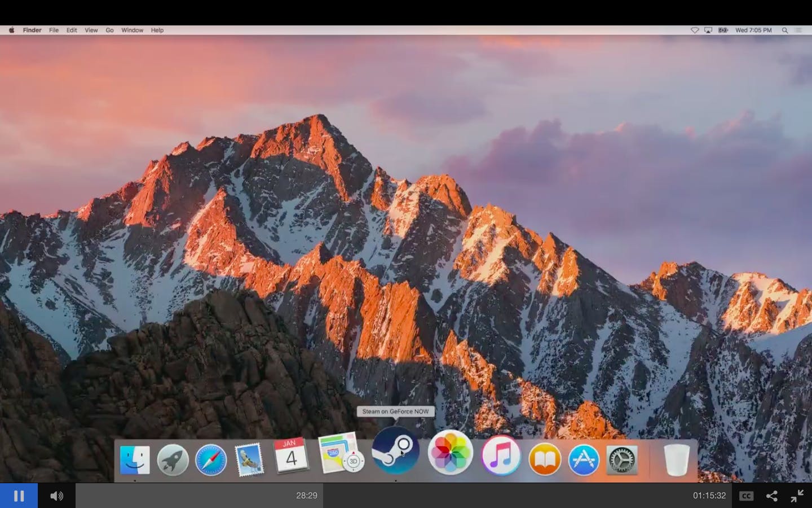Seek on the video progress bar
Screen dimensions: 812x508
pos(403,496)
